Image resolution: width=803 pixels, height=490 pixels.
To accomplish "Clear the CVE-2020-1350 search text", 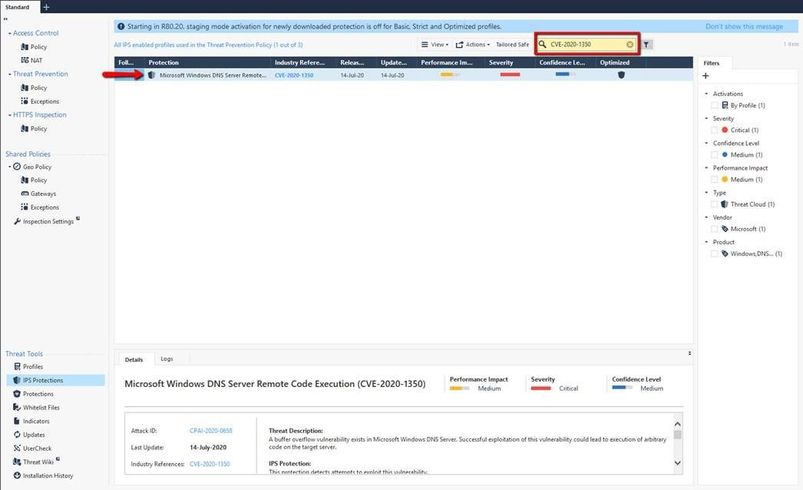I will (630, 45).
